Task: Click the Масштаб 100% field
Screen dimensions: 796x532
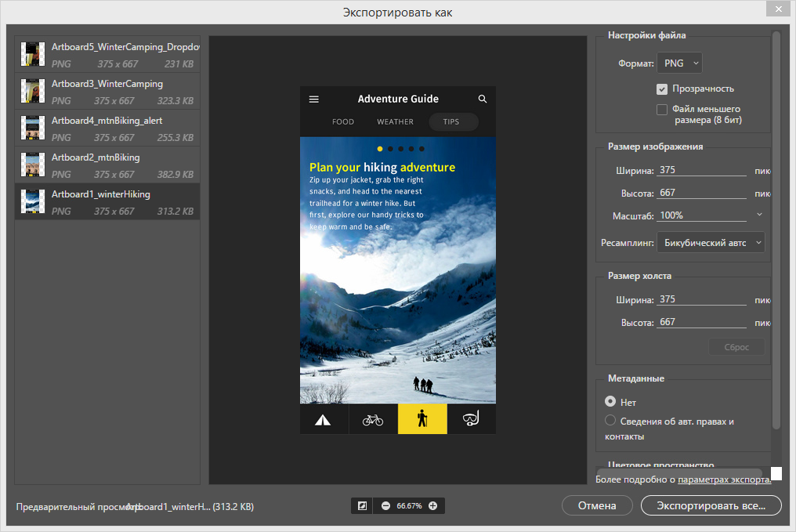Action: (x=701, y=215)
